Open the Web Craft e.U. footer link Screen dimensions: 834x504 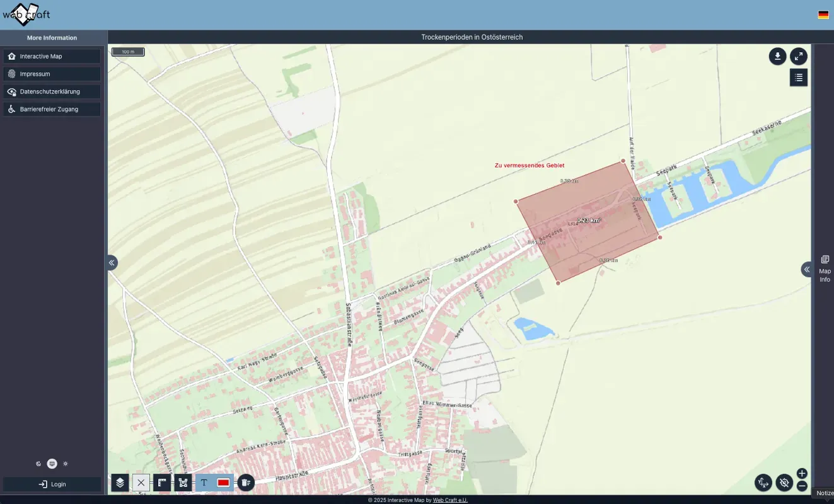coord(450,500)
